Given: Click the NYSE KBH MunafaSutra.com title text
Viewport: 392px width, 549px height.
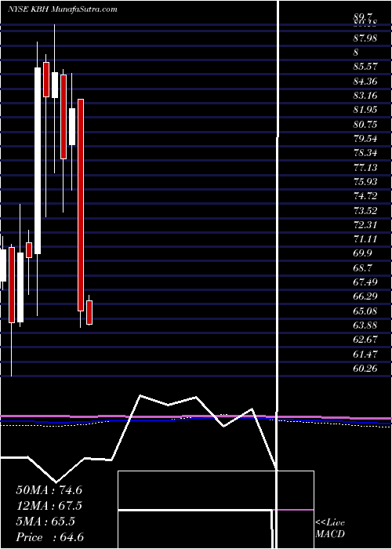Looking at the screenshot, I should coord(62,9).
